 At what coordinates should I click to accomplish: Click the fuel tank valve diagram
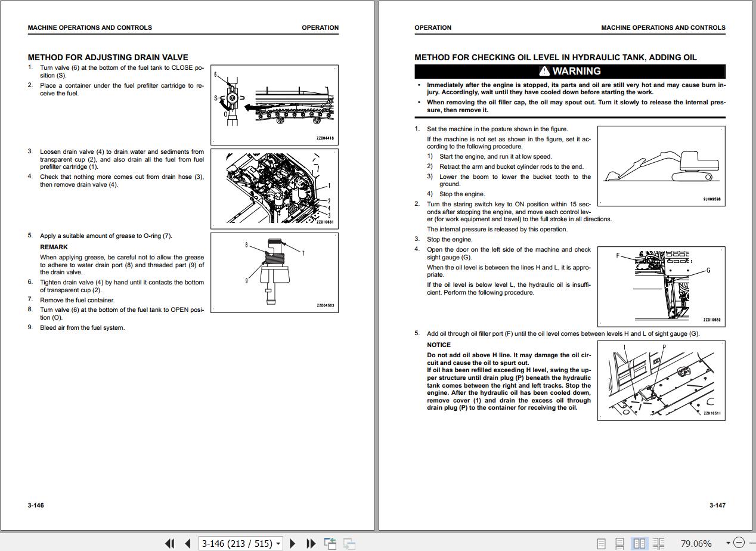point(274,104)
